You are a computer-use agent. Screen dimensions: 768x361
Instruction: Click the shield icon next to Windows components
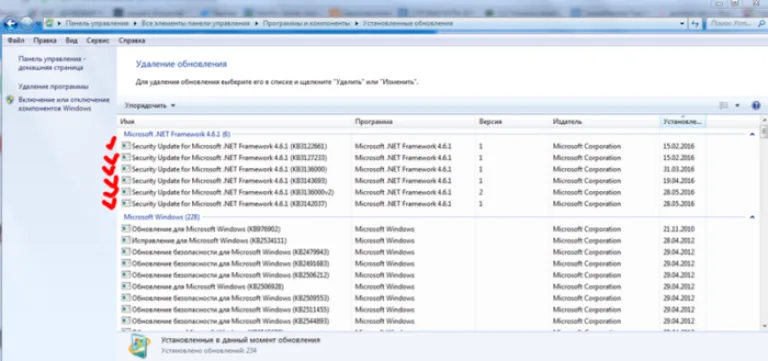pyautogui.click(x=11, y=99)
